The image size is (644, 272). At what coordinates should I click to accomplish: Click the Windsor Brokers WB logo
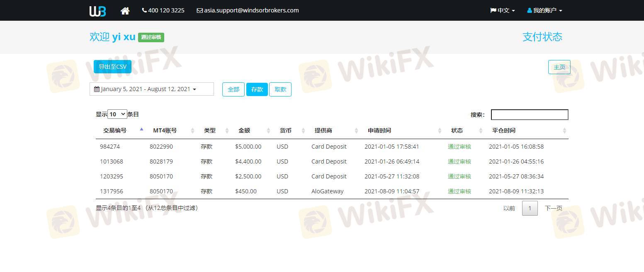tap(98, 11)
